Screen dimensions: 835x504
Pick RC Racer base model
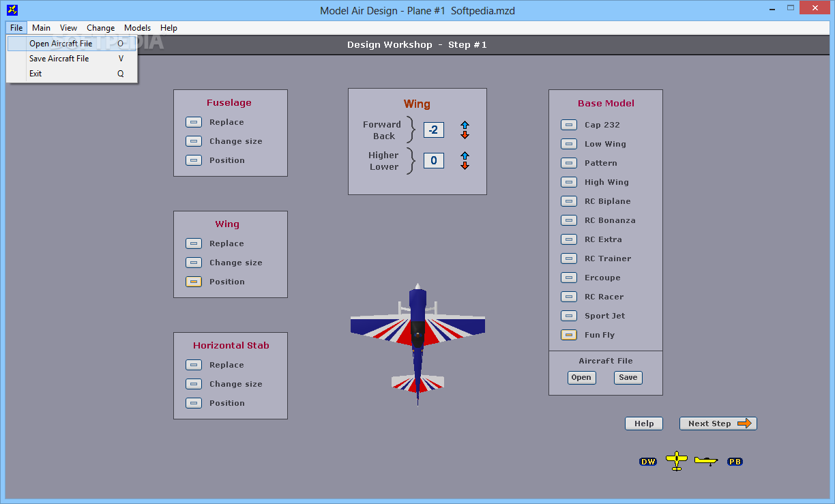tap(569, 297)
